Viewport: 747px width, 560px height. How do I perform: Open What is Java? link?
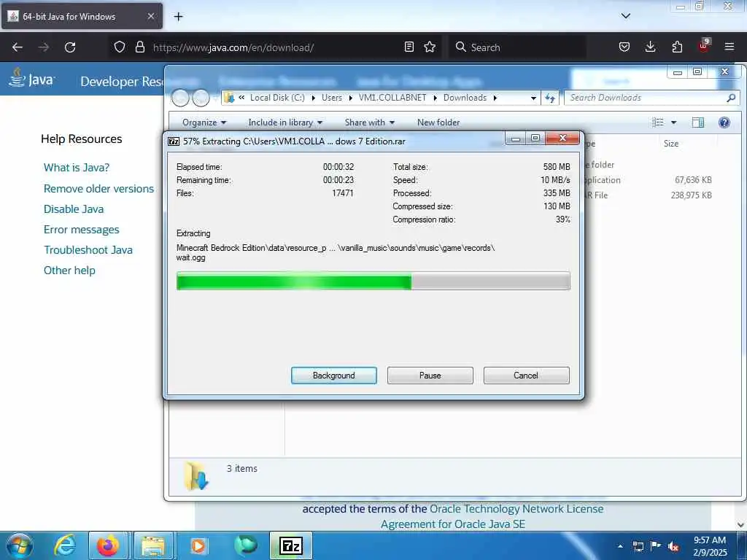coord(77,168)
